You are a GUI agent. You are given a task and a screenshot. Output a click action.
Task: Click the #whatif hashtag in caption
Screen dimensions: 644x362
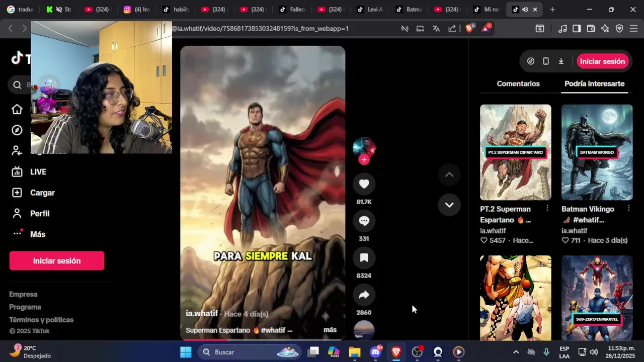[x=273, y=330]
